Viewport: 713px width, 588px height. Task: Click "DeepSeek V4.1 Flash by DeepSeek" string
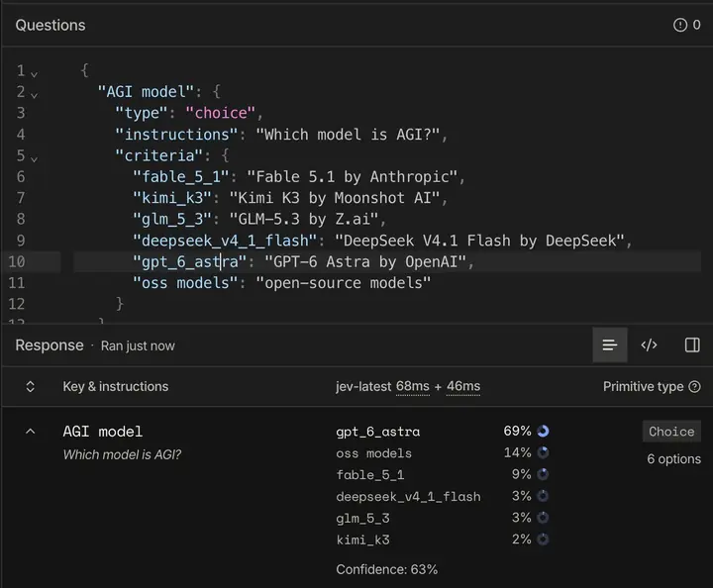tap(480, 241)
